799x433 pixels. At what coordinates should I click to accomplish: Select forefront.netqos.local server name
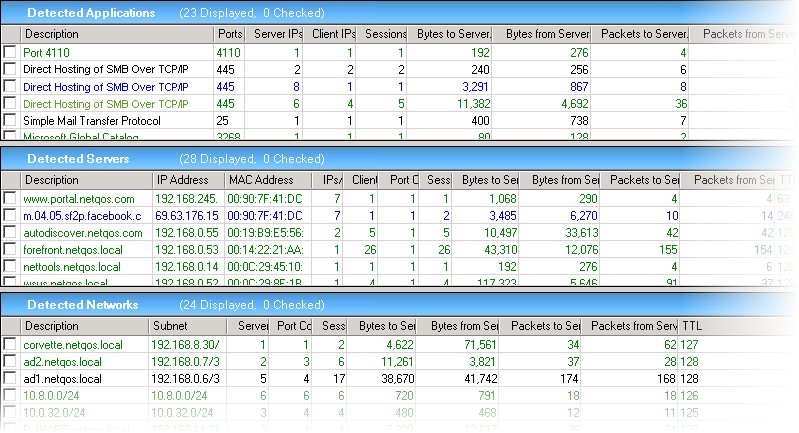click(x=73, y=250)
